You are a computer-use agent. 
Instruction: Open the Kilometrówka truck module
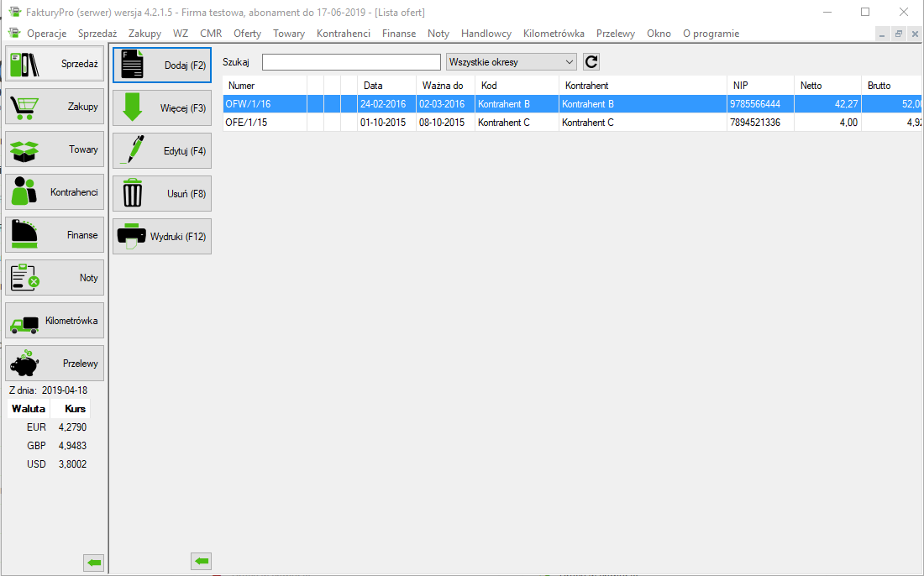(55, 321)
